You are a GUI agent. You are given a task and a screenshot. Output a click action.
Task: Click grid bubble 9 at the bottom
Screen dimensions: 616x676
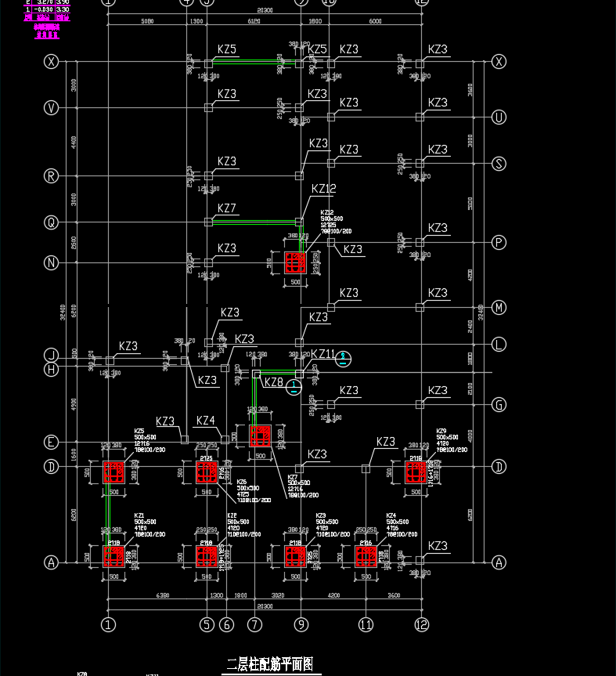point(301,625)
